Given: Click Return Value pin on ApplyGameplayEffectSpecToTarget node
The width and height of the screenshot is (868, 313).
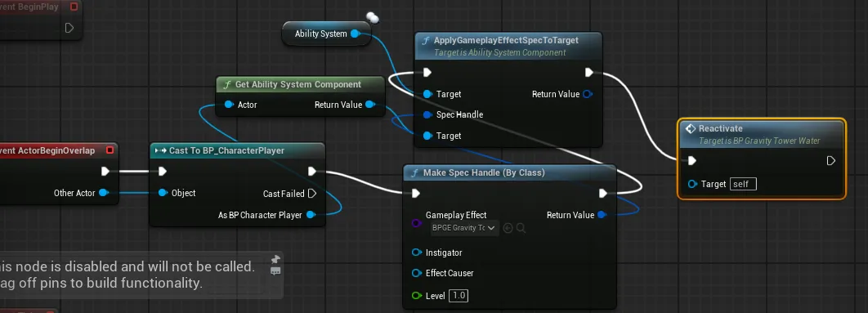Looking at the screenshot, I should (588, 94).
